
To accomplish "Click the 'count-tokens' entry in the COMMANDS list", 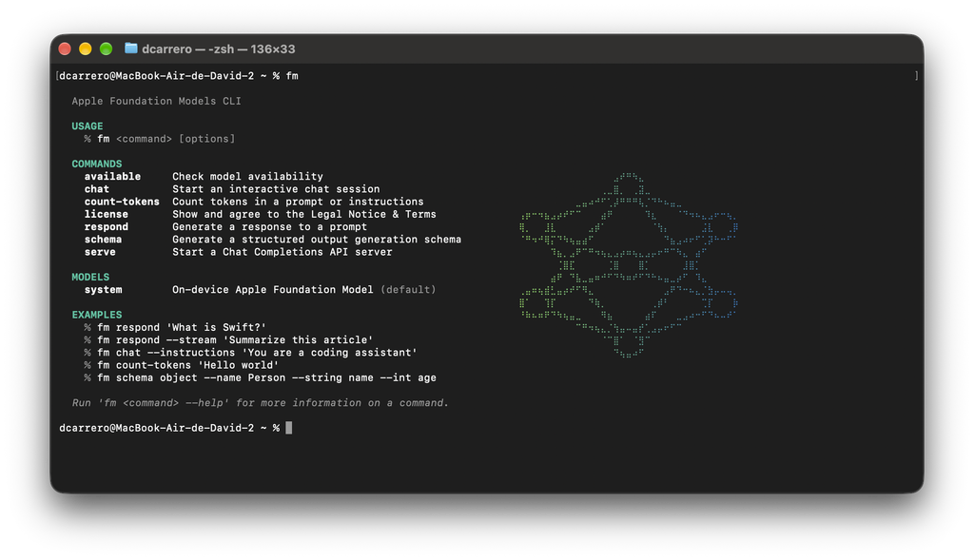I will coord(122,202).
